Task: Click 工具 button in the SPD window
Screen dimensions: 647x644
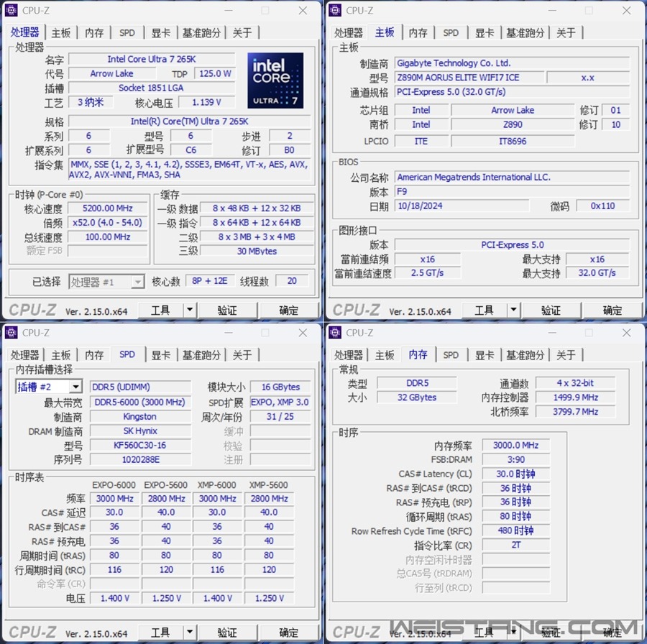Action: 160,632
